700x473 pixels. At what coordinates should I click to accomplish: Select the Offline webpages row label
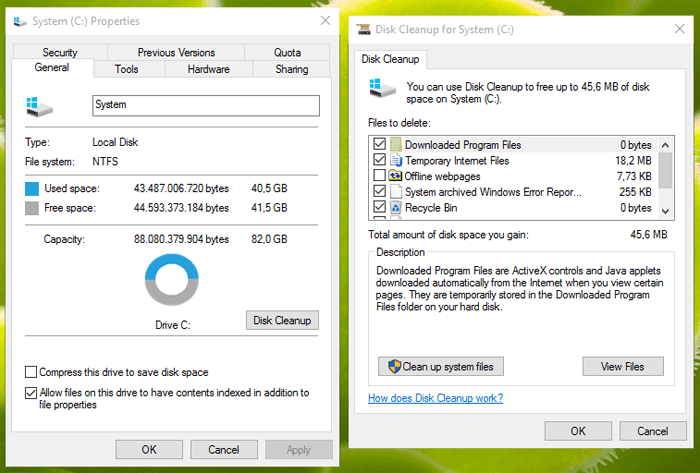(x=442, y=176)
